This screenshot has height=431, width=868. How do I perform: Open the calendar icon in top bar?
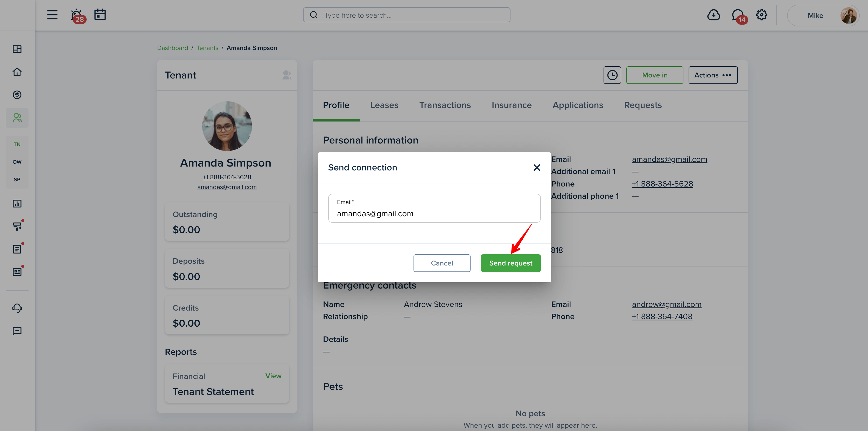100,15
